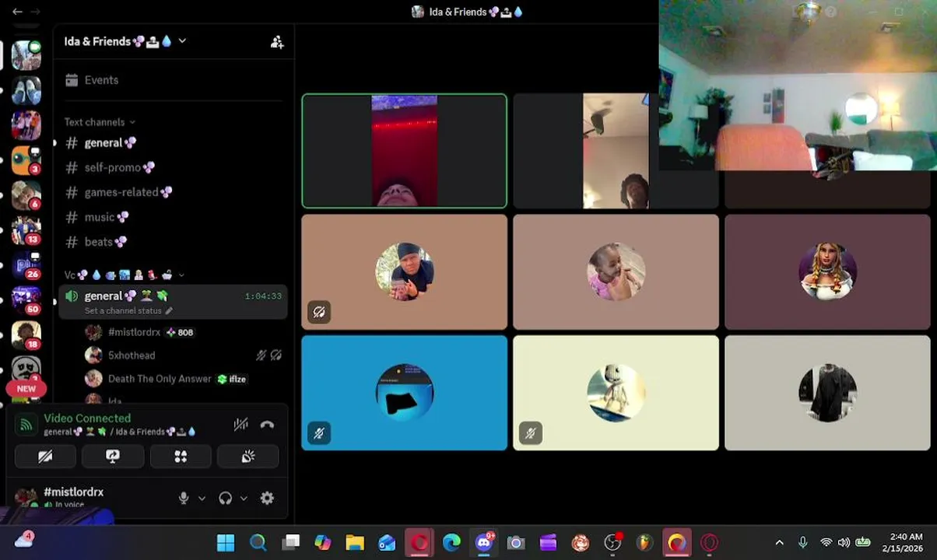Viewport: 937px width, 560px height.
Task: Open the #music text channel
Action: pyautogui.click(x=173, y=217)
